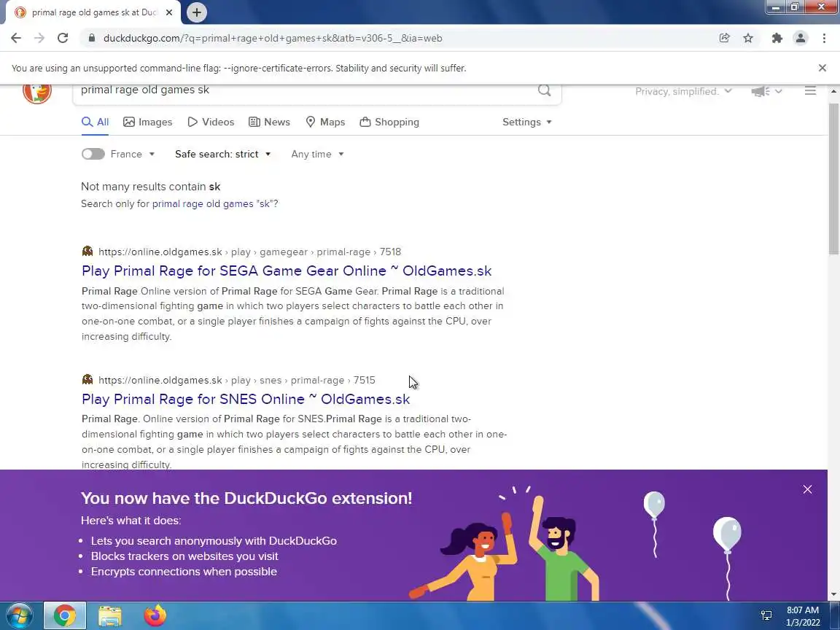This screenshot has height=630, width=840.
Task: Open the Any time filter dropdown
Action: [317, 155]
